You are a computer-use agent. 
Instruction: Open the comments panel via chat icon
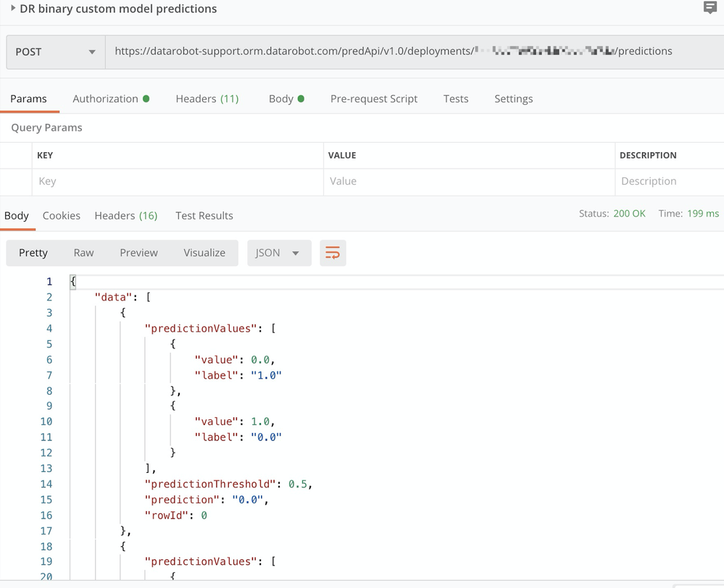click(709, 9)
